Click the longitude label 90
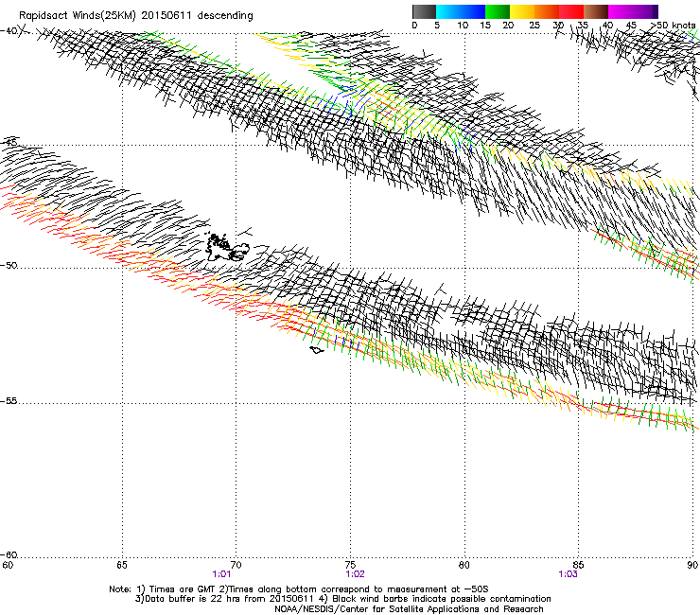Viewport: 700px width, 615px height. (692, 565)
